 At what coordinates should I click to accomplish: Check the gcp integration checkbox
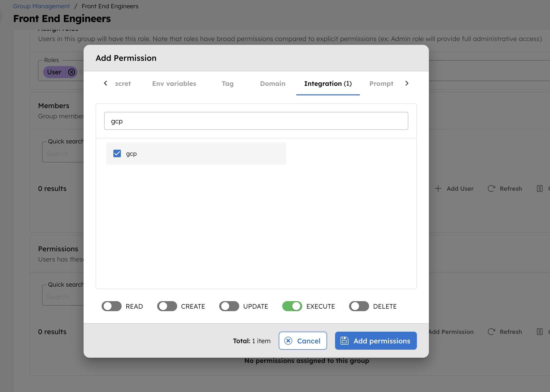point(117,153)
